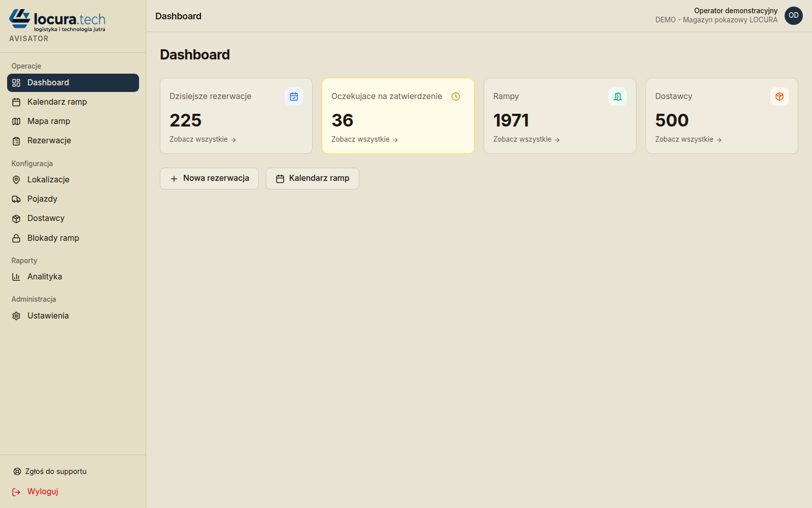Click the Lokalizacje label in sidebar
The image size is (812, 508).
click(48, 180)
